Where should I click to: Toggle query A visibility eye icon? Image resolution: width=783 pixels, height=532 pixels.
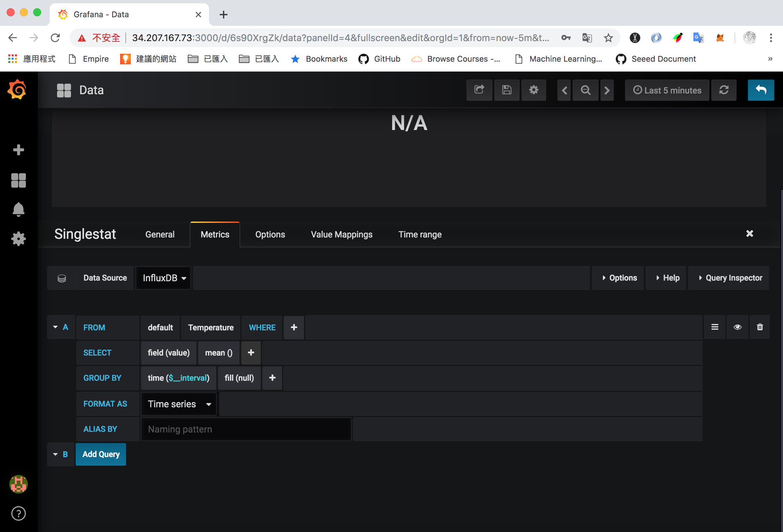738,327
